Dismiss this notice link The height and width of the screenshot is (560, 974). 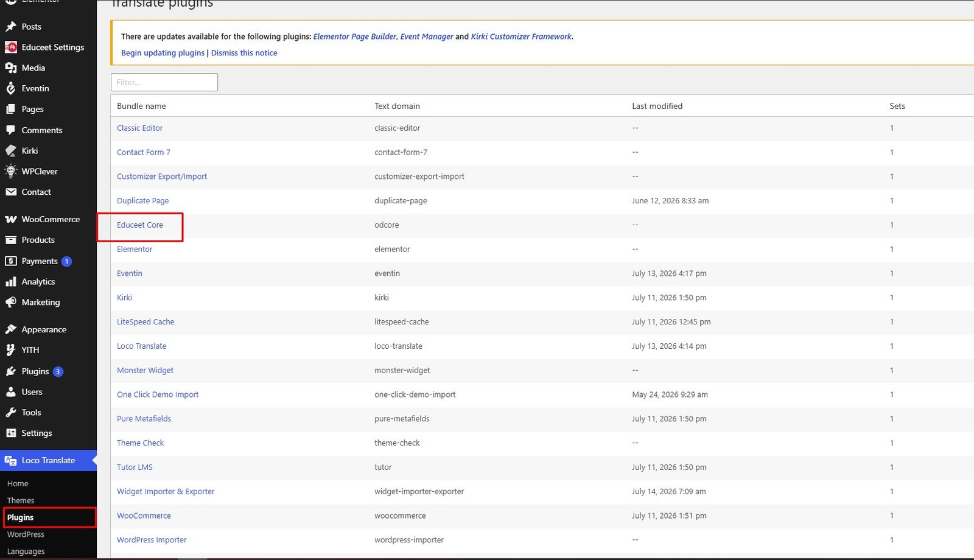(x=244, y=53)
